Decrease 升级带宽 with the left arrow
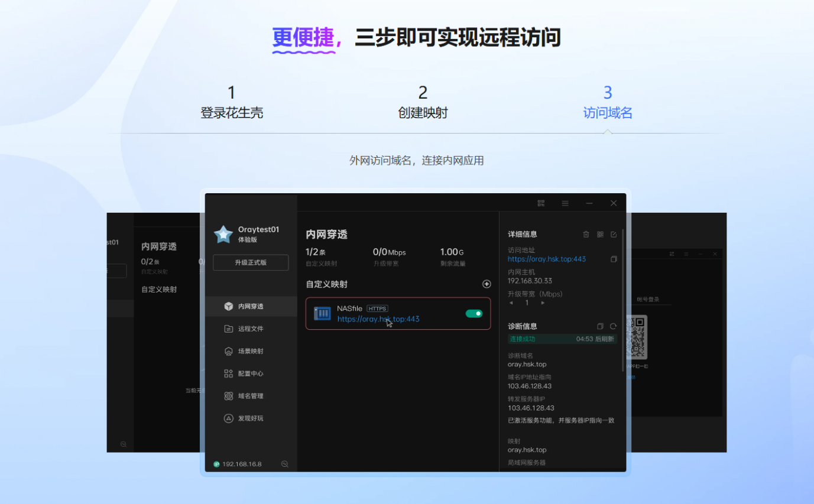This screenshot has height=504, width=814. [511, 303]
